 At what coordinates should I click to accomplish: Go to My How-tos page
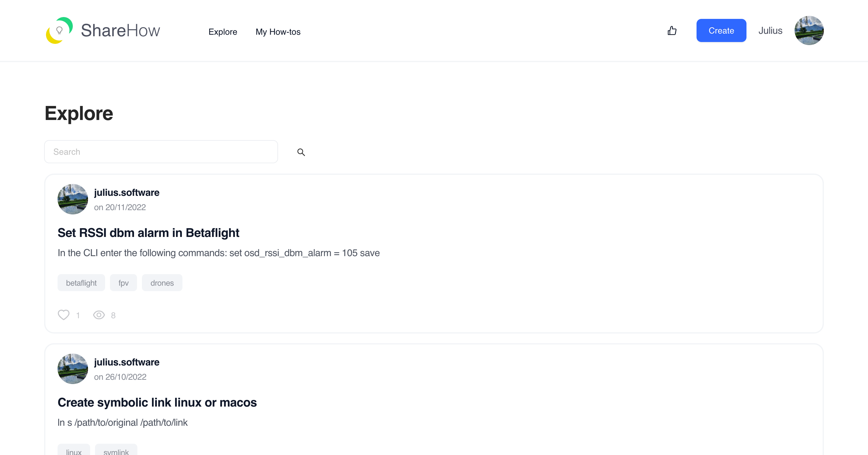[x=278, y=32]
